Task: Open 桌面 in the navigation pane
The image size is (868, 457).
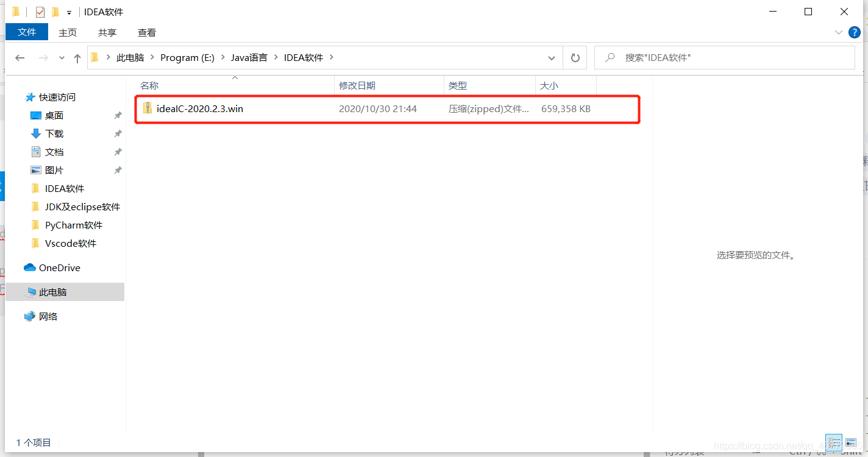Action: tap(54, 115)
